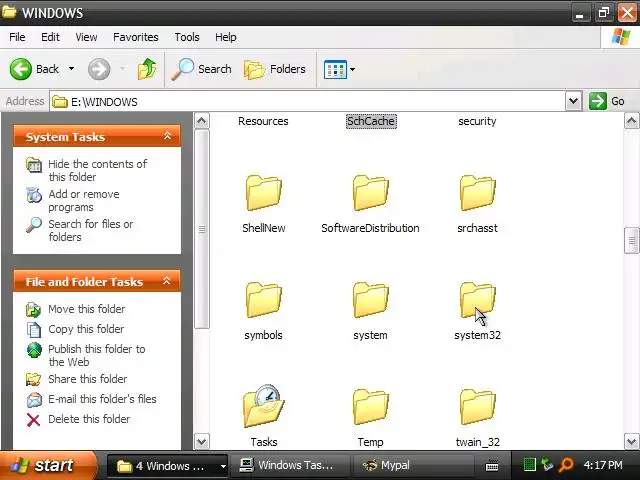Viewport: 640px width, 480px height.
Task: Click Share this folder link
Action: coord(87,379)
